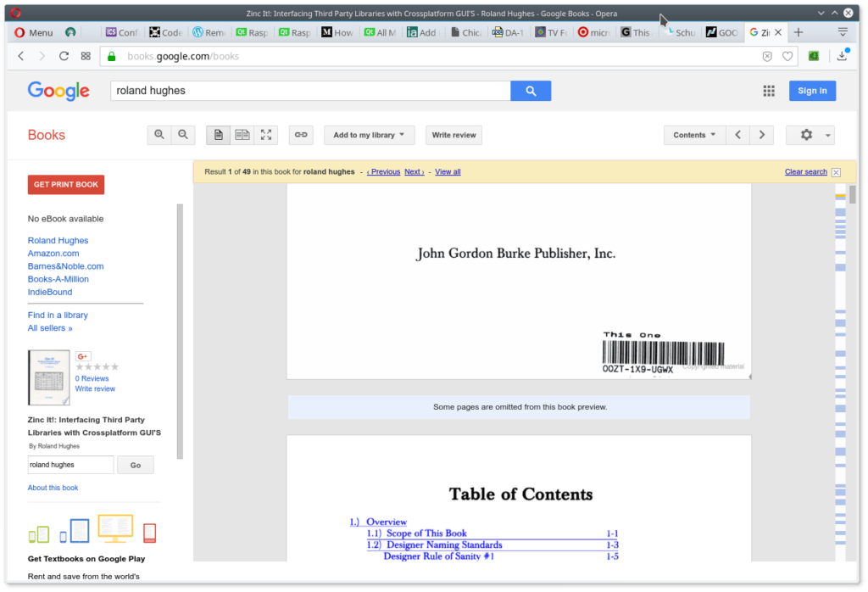Switch to two-page view
This screenshot has width=868, height=592.
point(242,135)
